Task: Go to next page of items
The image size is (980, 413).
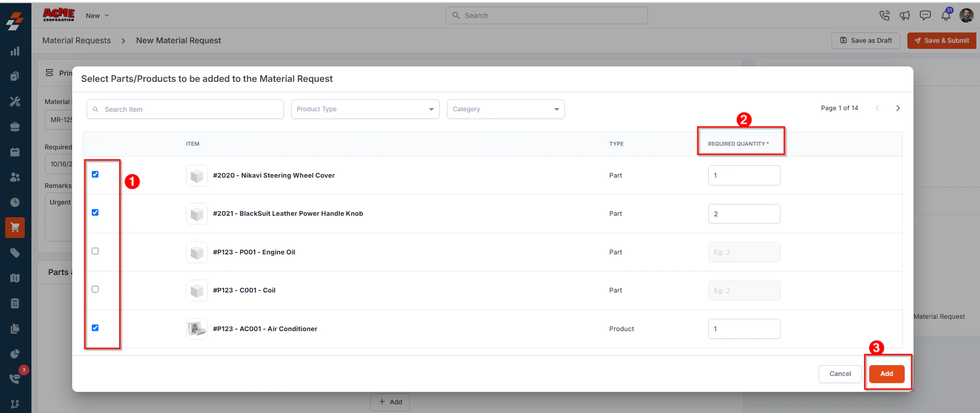Action: coord(898,108)
